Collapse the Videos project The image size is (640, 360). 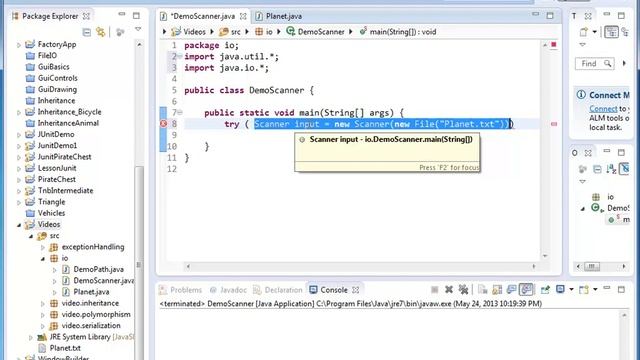coord(19,225)
